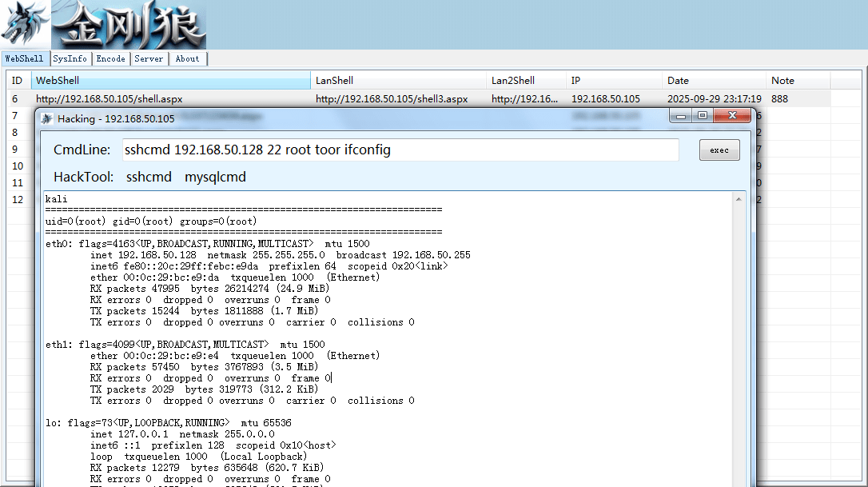Click the truncated Lan2Shell cell in row 6
This screenshot has height=487, width=868.
pyautogui.click(x=524, y=98)
